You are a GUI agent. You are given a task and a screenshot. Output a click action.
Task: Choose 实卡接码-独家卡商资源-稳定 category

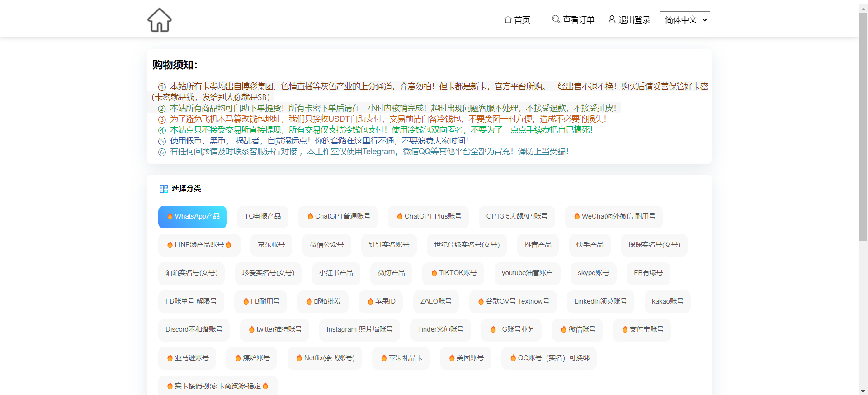[218, 385]
